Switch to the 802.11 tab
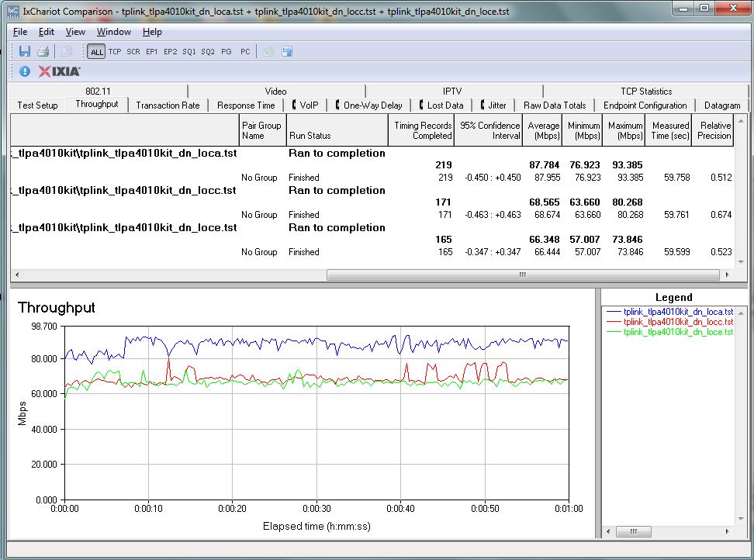This screenshot has height=560, width=754. pyautogui.click(x=98, y=91)
